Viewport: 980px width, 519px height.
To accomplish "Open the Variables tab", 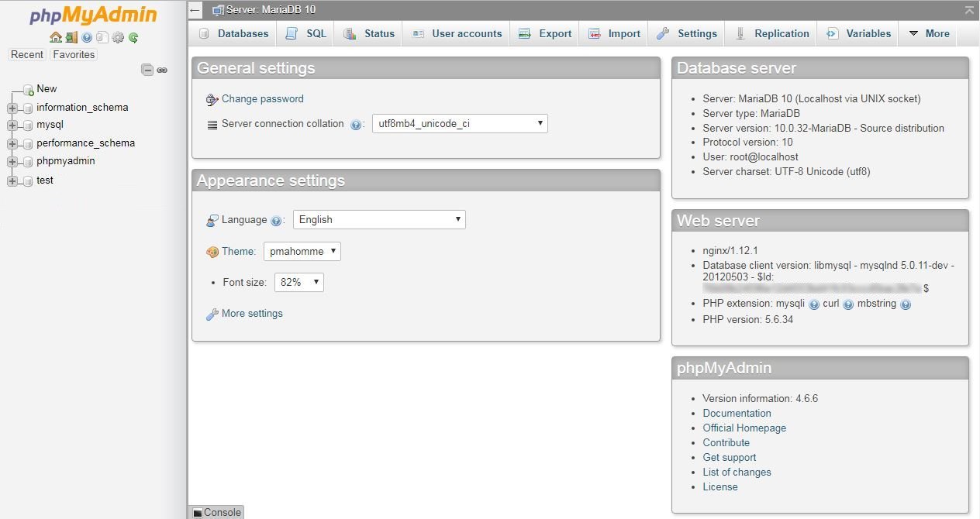I will point(858,33).
